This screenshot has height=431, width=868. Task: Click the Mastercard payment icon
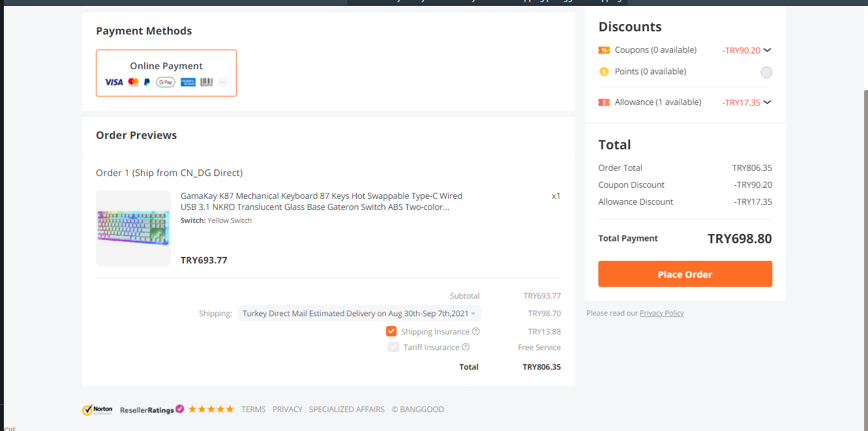pos(134,82)
